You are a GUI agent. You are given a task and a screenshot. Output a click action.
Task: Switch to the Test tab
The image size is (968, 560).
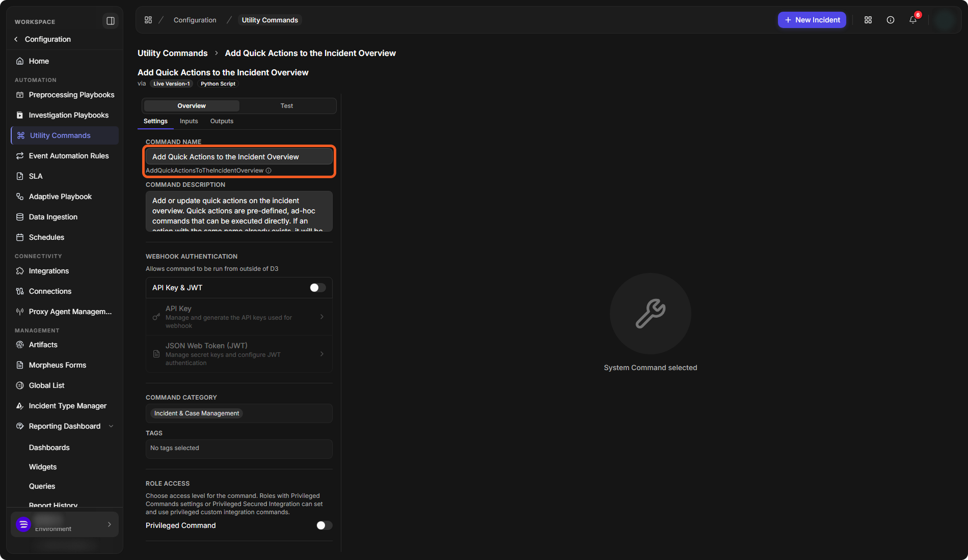pyautogui.click(x=287, y=106)
